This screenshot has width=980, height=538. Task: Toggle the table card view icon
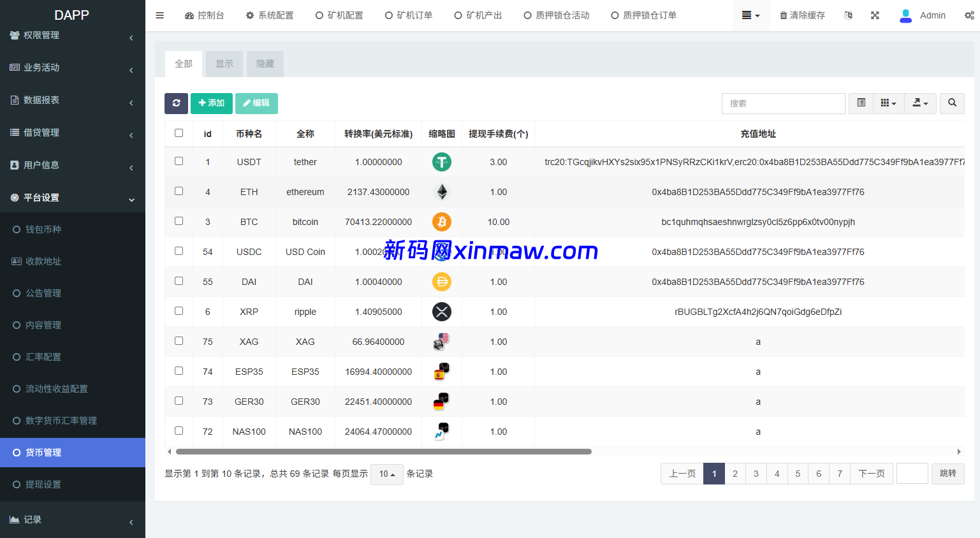click(861, 103)
